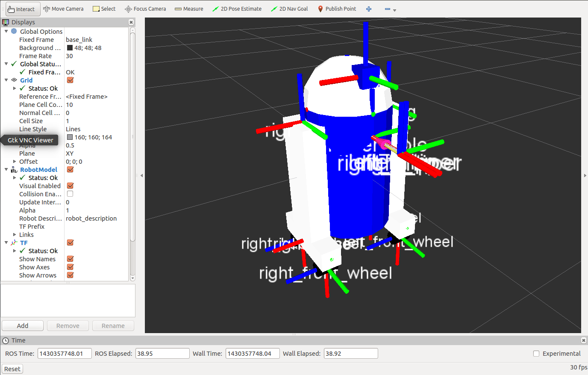
Task: Close the Time panel
Action: [584, 340]
